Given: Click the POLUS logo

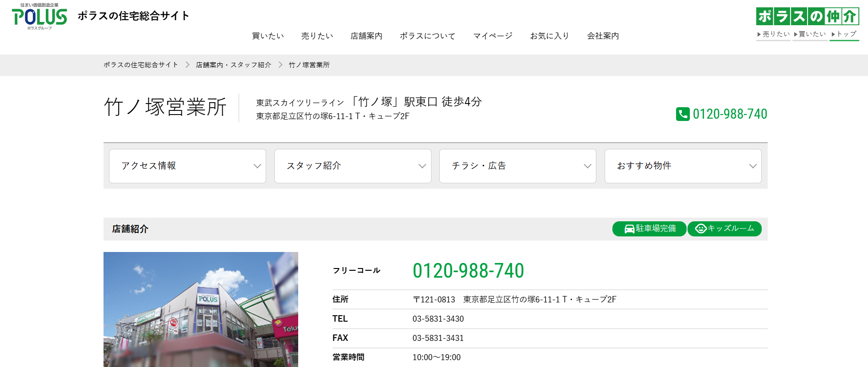Looking at the screenshot, I should pos(39,17).
